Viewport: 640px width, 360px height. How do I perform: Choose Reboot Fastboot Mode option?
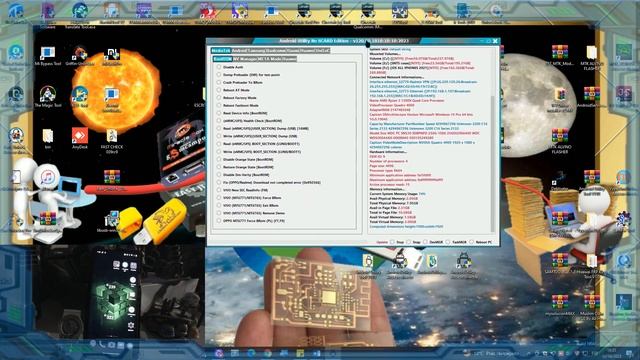[238, 105]
